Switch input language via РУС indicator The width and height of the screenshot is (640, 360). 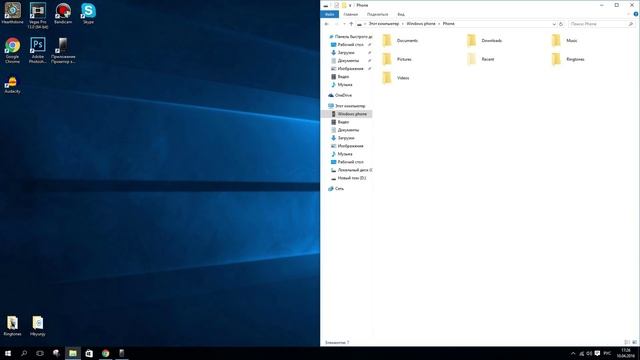pyautogui.click(x=607, y=353)
